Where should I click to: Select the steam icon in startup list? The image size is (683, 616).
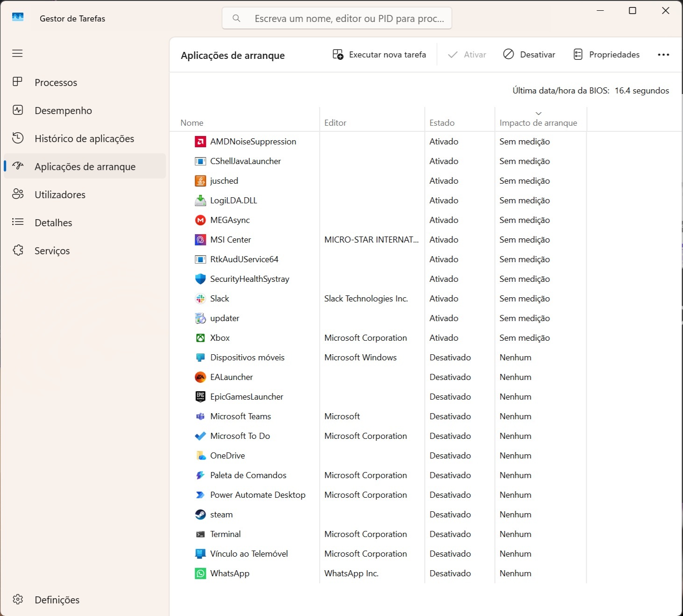click(200, 515)
